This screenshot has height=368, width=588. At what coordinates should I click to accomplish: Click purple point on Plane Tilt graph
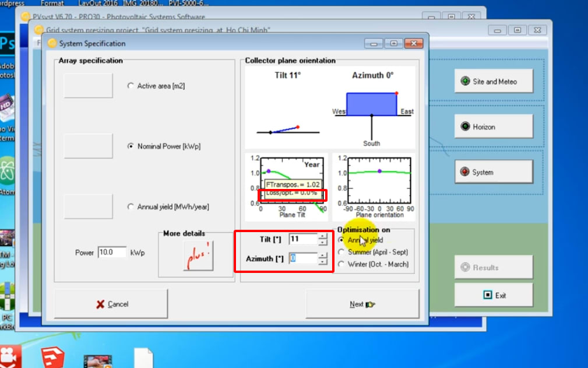[269, 171]
